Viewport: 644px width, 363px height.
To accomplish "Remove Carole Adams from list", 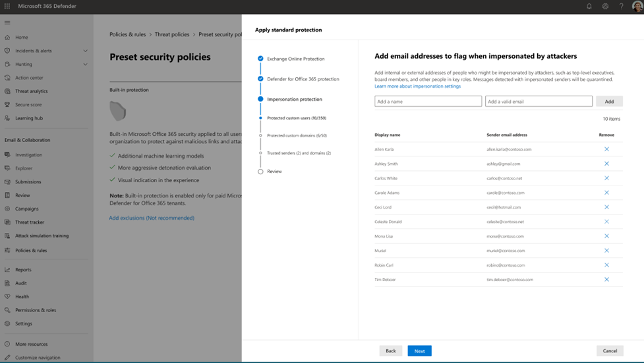I will point(606,193).
